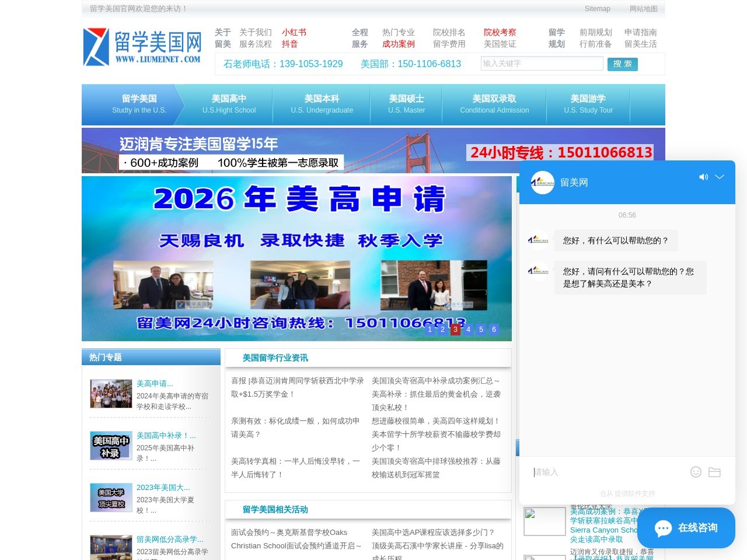Click the file upload folder icon in chat
Viewport: 747px width, 560px height.
click(x=714, y=472)
